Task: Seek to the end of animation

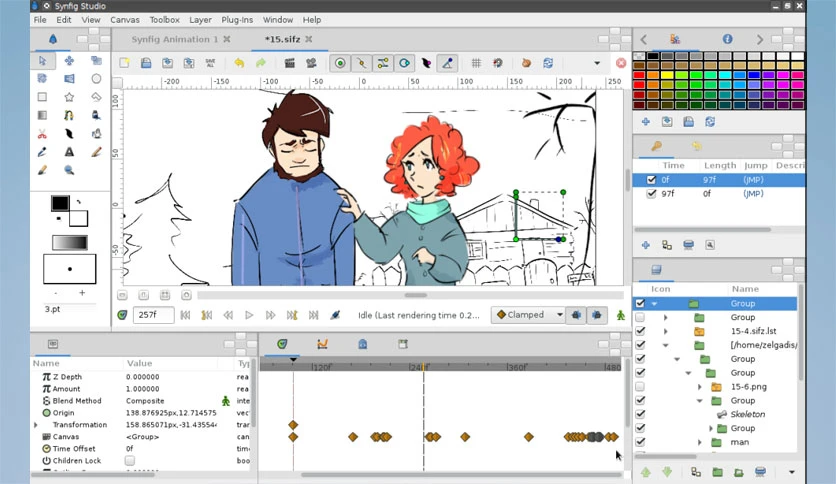Action: click(314, 315)
